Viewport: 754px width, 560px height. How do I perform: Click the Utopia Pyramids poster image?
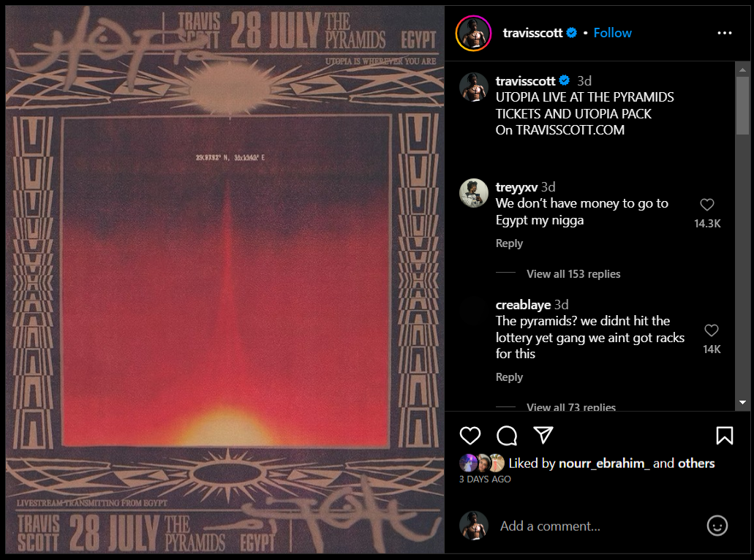tap(225, 280)
